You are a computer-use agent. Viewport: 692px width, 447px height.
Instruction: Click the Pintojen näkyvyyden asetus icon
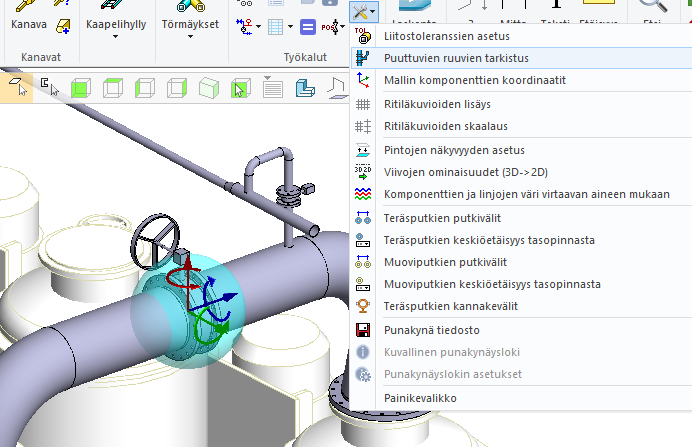coord(364,150)
